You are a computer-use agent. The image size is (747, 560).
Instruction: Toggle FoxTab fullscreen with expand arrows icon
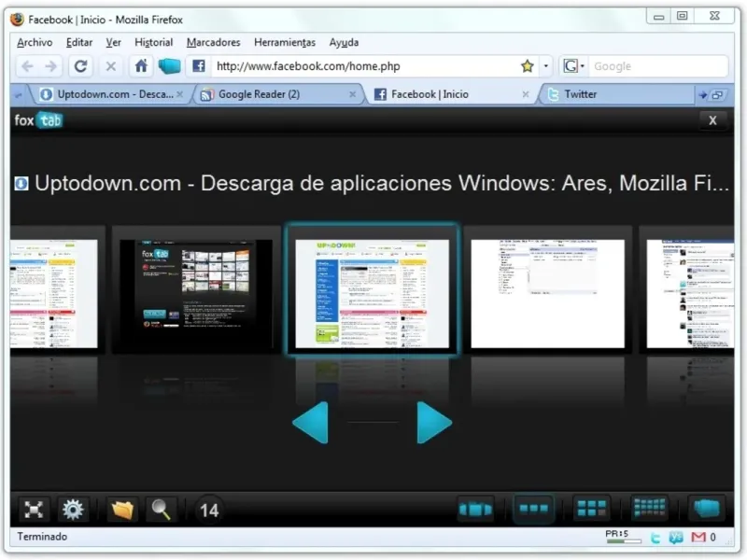[x=34, y=510]
